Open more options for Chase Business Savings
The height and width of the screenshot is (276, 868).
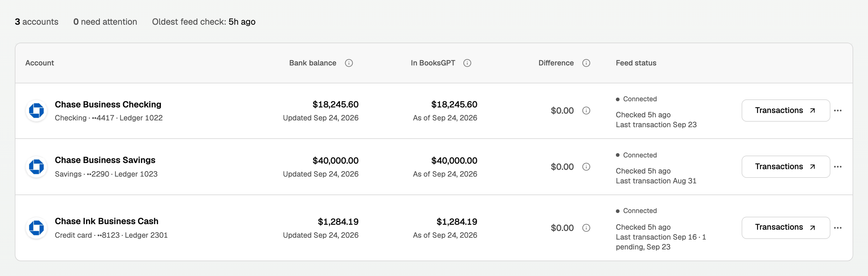838,167
